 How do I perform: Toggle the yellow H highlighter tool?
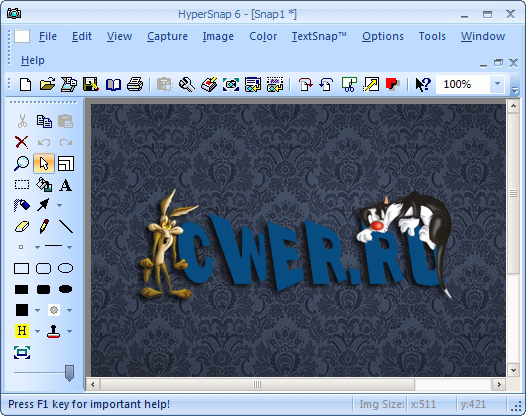[x=22, y=331]
